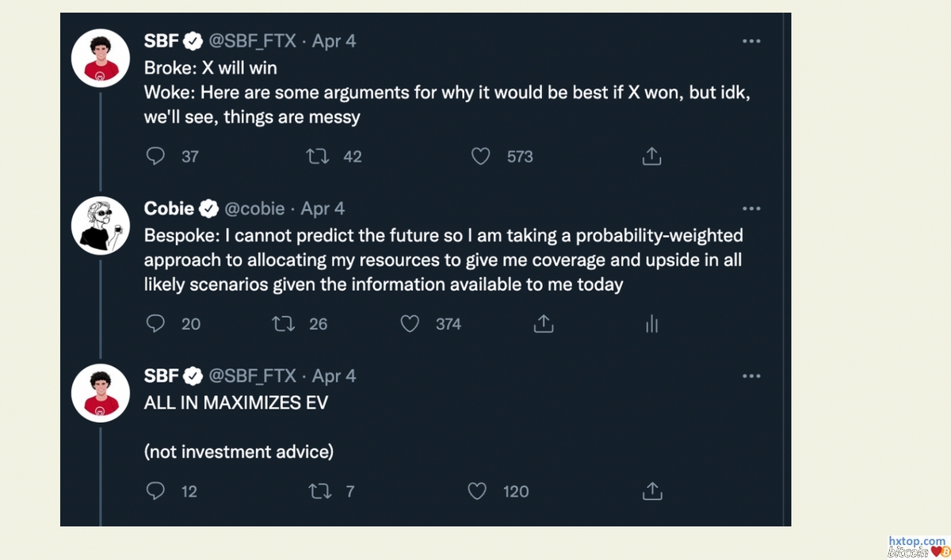Open SBF's avatar on the first tweet
The height and width of the screenshot is (560, 951).
(x=101, y=58)
